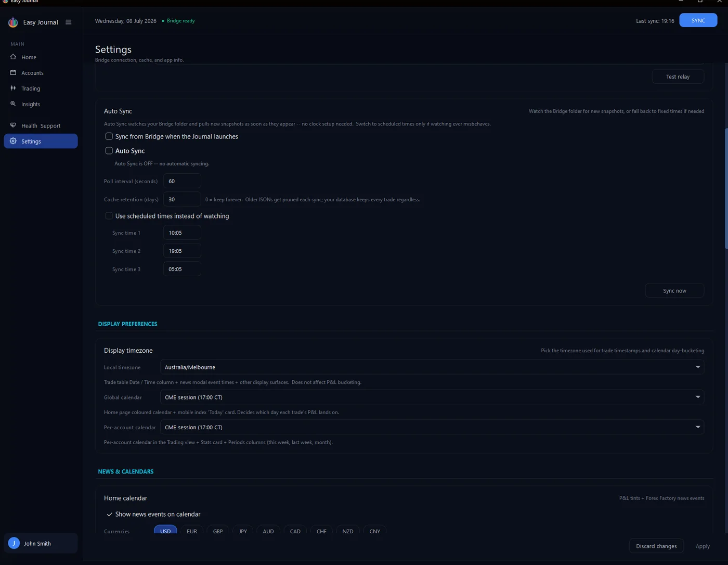Click the Sync time 2 field
The width and height of the screenshot is (728, 565).
[182, 251]
